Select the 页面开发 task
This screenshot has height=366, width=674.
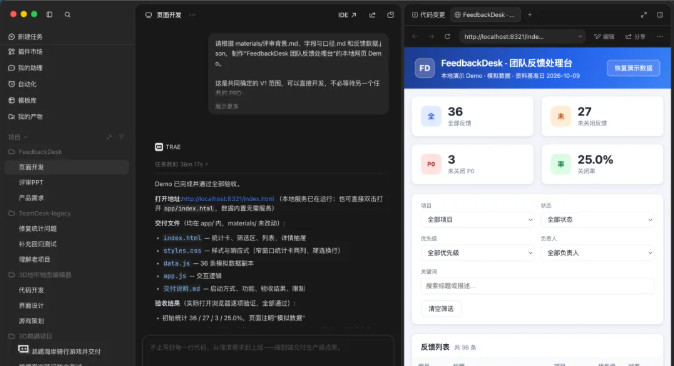point(67,167)
